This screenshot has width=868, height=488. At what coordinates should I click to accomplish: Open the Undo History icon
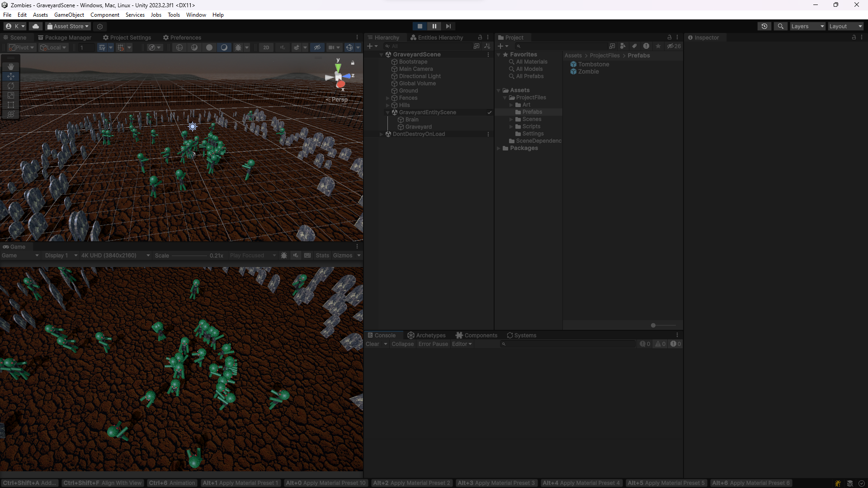pos(764,26)
